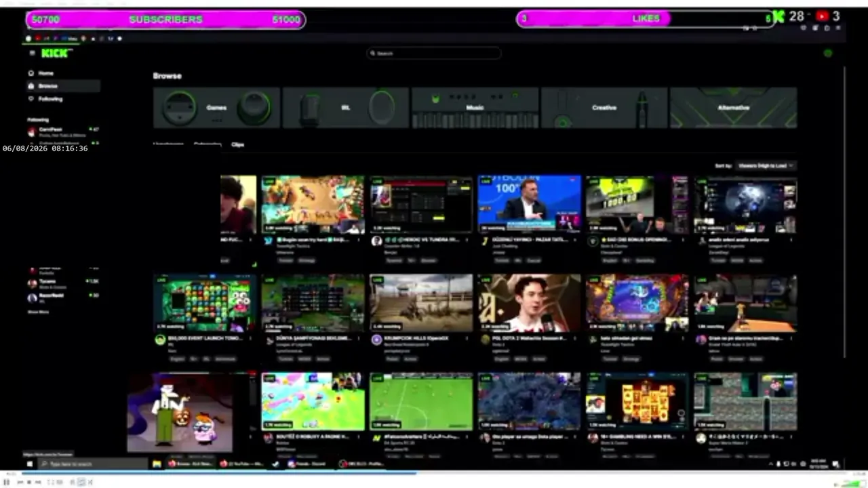Open options menu for the BONUS OPENING stream
This screenshot has height=488, width=868.
(x=684, y=240)
